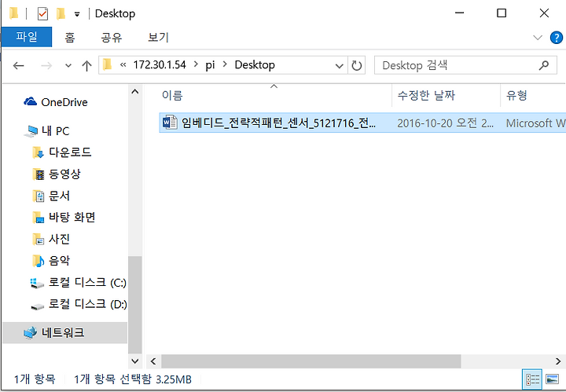Switch to the 보기 ribbon tab

pos(158,37)
